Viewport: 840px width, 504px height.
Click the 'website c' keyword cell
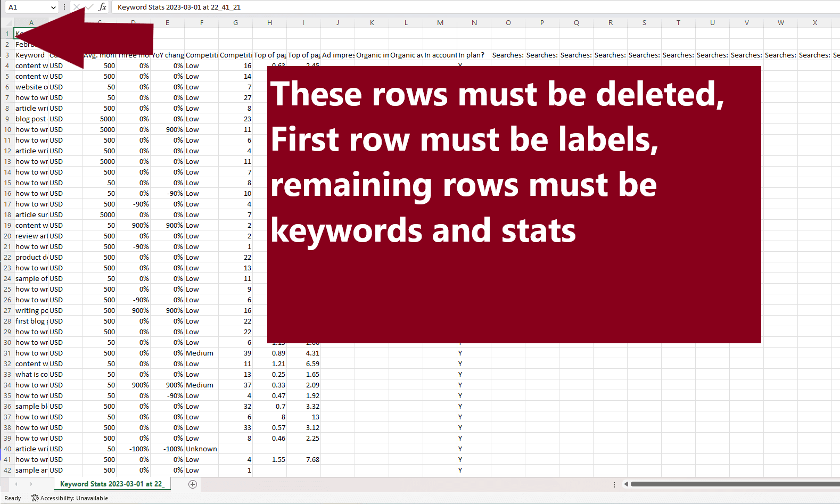31,87
